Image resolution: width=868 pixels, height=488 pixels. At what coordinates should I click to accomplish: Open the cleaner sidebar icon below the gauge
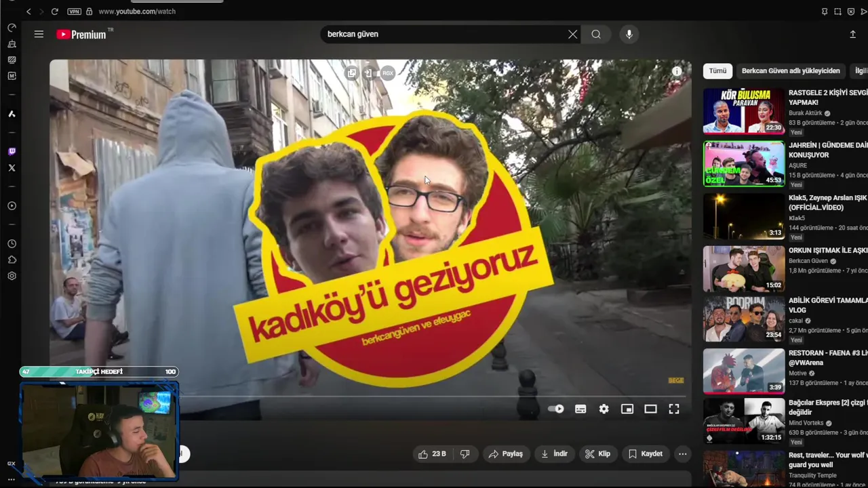point(12,44)
